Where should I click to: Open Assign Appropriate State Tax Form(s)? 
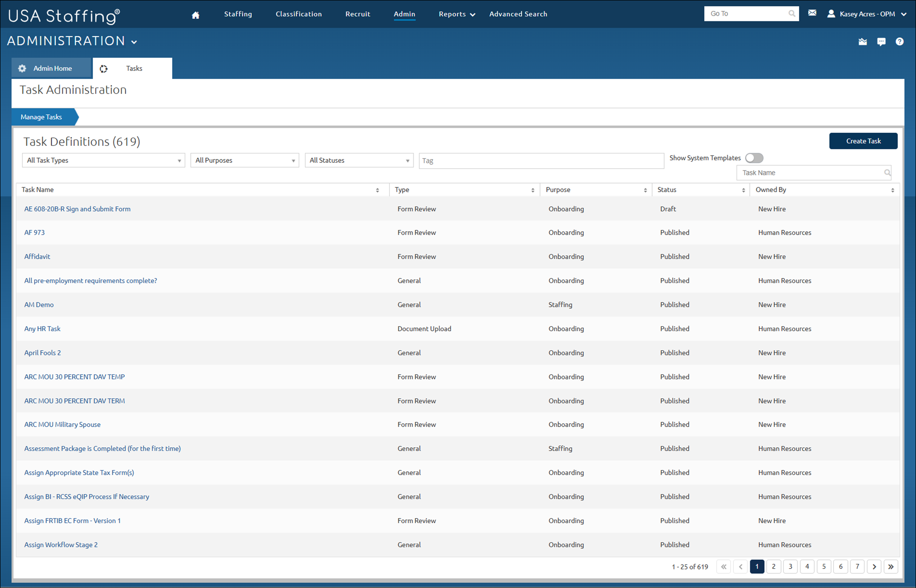(79, 473)
